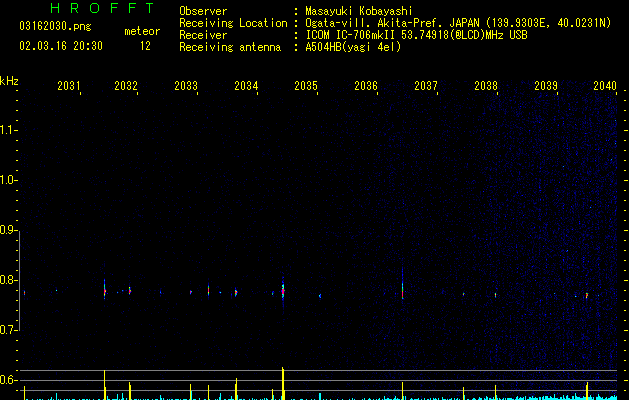Click the strong meteor echo before 2035

pyautogui.click(x=283, y=290)
